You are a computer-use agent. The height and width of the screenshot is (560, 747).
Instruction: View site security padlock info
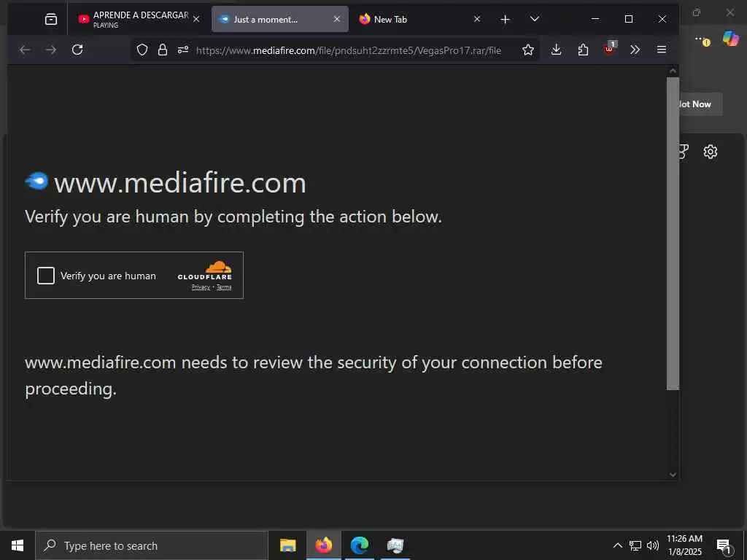[x=163, y=50]
